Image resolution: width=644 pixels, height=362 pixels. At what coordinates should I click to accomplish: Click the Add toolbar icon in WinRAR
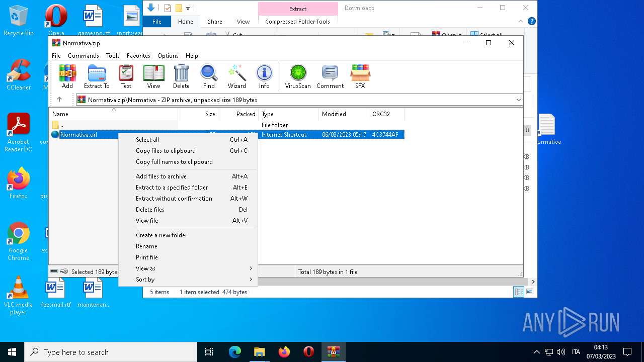pos(67,77)
